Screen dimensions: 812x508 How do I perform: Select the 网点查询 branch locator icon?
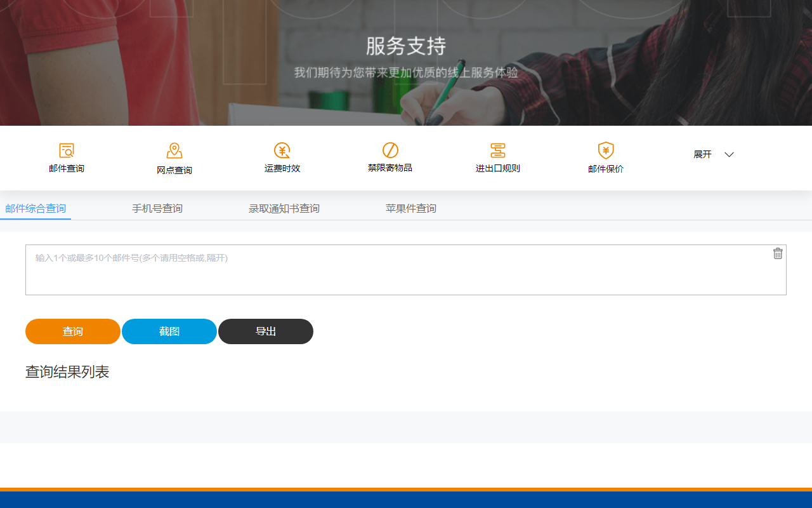174,158
